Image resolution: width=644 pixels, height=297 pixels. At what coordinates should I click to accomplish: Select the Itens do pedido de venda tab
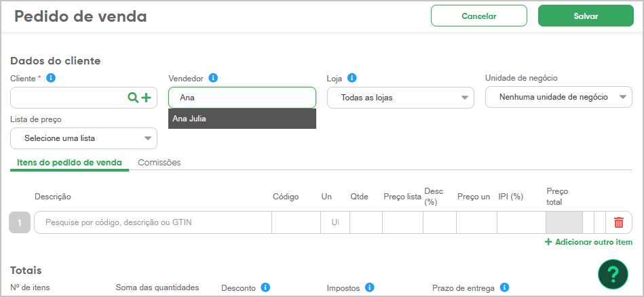tap(69, 163)
